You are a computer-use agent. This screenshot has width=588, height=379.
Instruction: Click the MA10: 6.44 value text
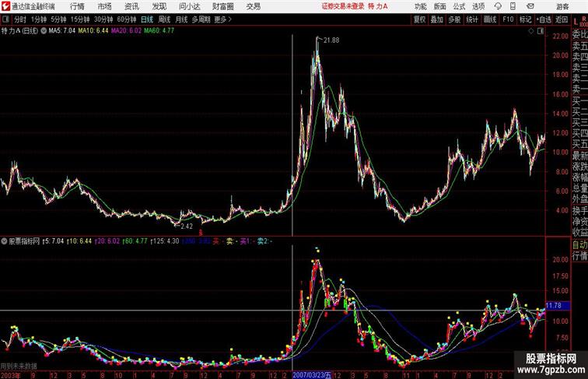[x=93, y=31]
